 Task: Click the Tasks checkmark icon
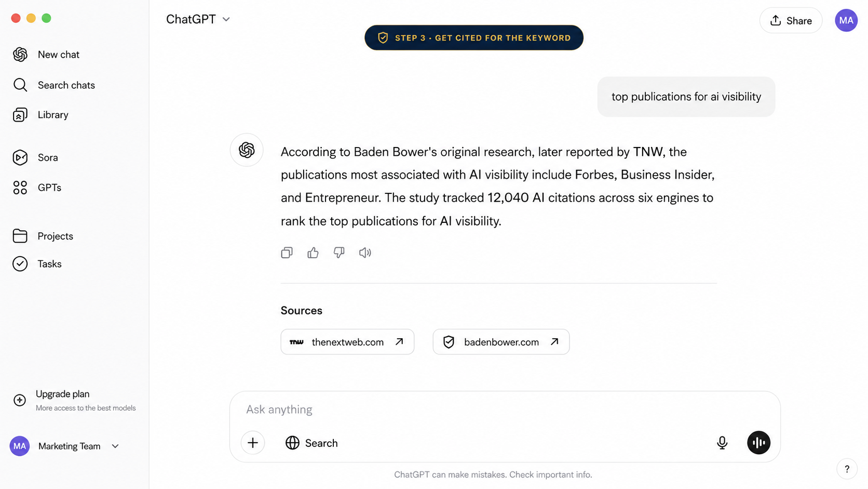tap(20, 264)
